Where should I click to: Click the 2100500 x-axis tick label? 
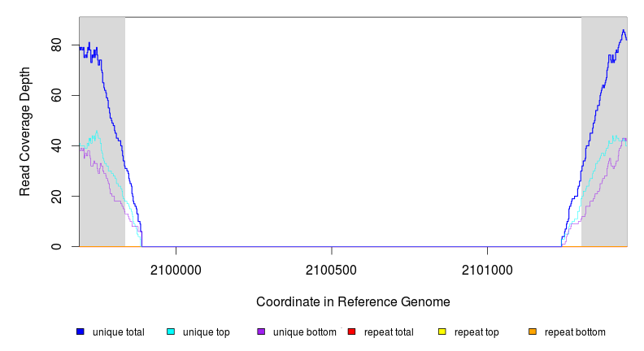tap(332, 270)
